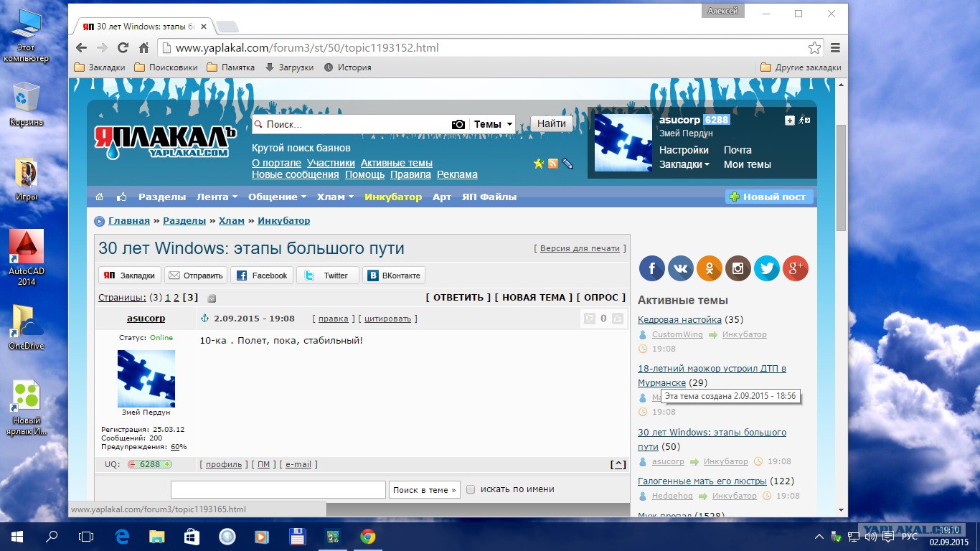This screenshot has width=980, height=551.
Task: Click the 'Версия для печати' link
Action: (x=580, y=248)
